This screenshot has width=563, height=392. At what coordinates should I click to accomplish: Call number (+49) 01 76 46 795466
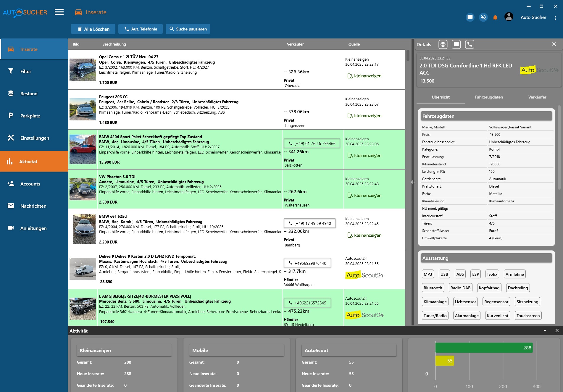pos(312,143)
